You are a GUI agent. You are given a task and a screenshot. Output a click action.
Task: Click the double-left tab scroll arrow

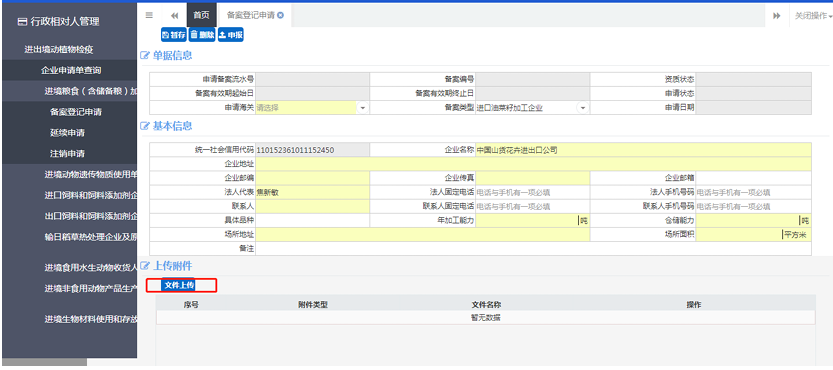(174, 16)
